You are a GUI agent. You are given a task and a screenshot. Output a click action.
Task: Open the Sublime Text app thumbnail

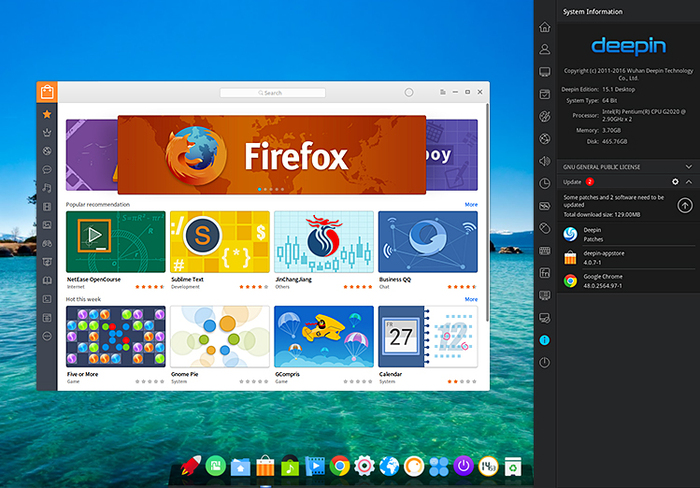pos(218,242)
